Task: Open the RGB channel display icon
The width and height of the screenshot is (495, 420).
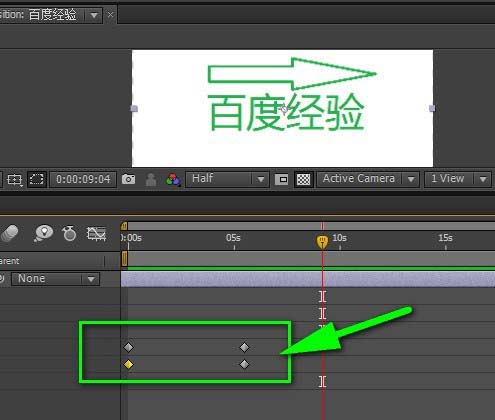Action: point(173,180)
